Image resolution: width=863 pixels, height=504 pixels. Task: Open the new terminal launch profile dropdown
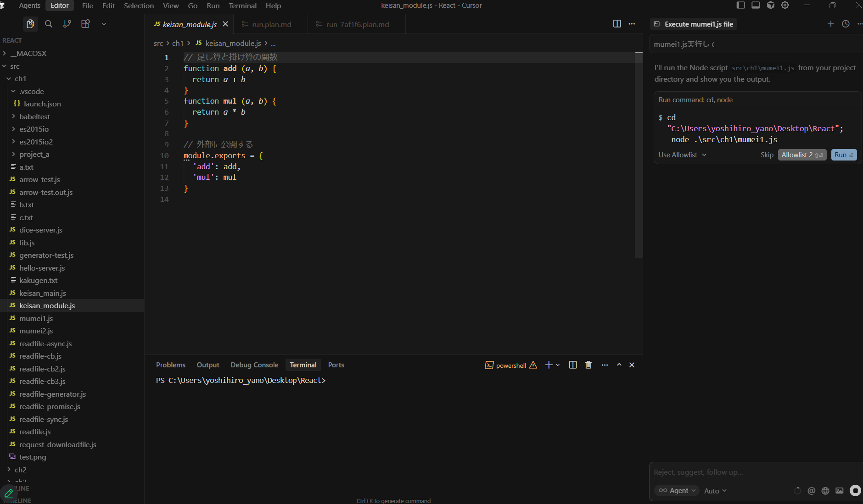tap(558, 365)
